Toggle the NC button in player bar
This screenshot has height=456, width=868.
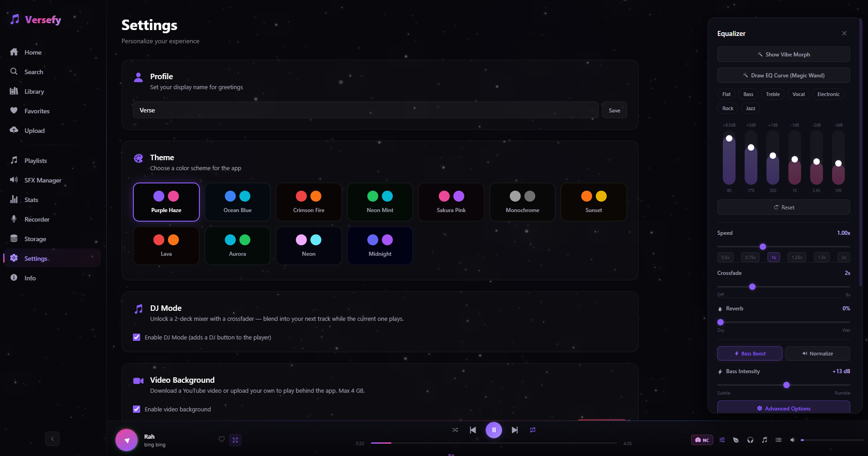pyautogui.click(x=702, y=440)
